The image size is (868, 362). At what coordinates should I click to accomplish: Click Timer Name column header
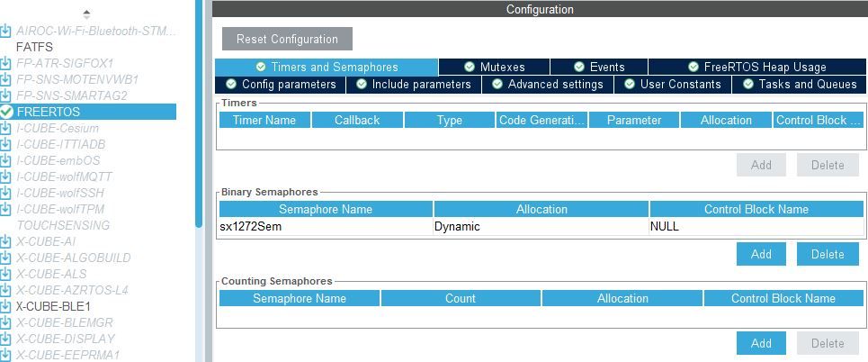(264, 121)
